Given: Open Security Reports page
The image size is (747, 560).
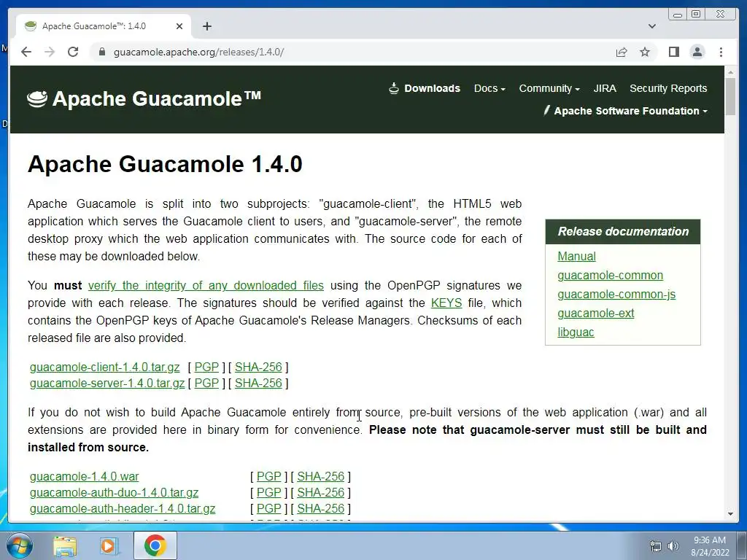Looking at the screenshot, I should (x=668, y=88).
